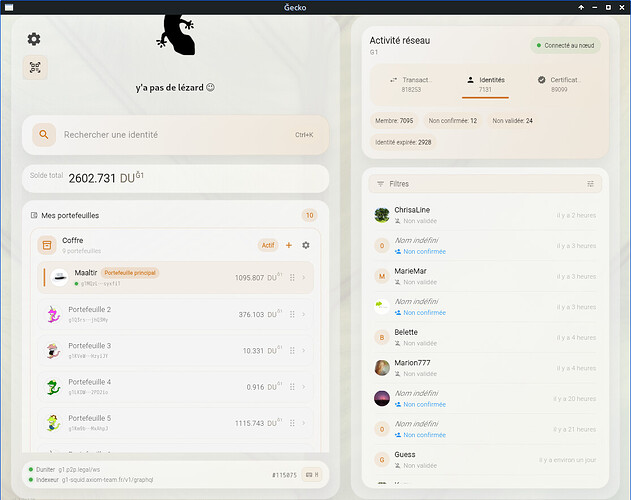Toggle the Identité expirée filter chip
Screen dimensions: 631x500
[403, 142]
